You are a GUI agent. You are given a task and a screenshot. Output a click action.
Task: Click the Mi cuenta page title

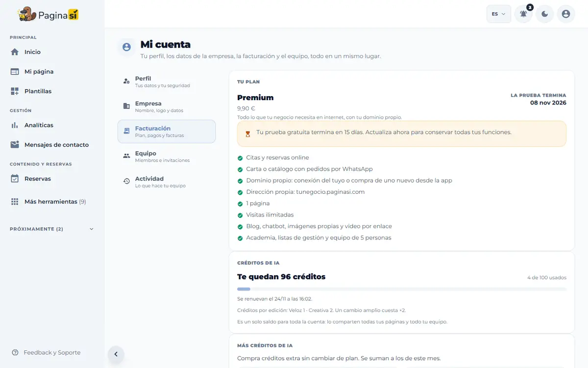point(166,45)
